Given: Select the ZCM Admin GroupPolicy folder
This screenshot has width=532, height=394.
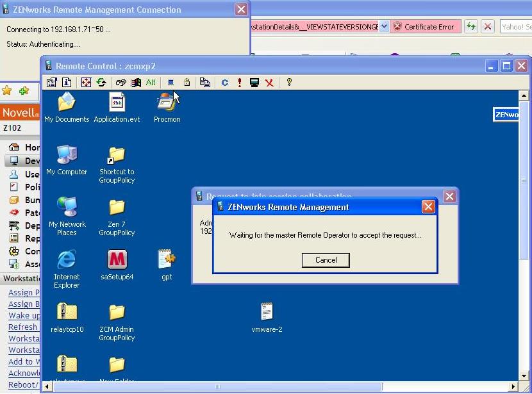Looking at the screenshot, I should pos(117,322).
